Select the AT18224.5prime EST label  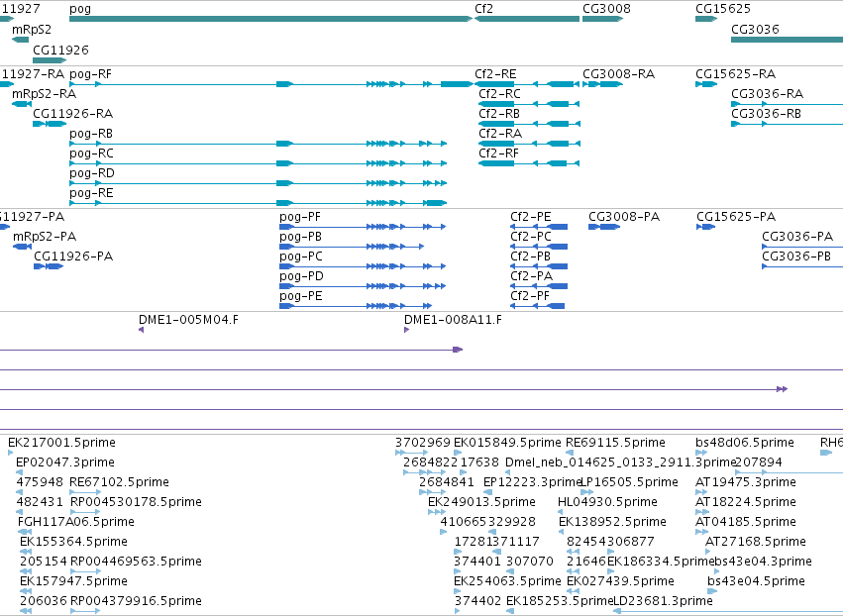746,502
